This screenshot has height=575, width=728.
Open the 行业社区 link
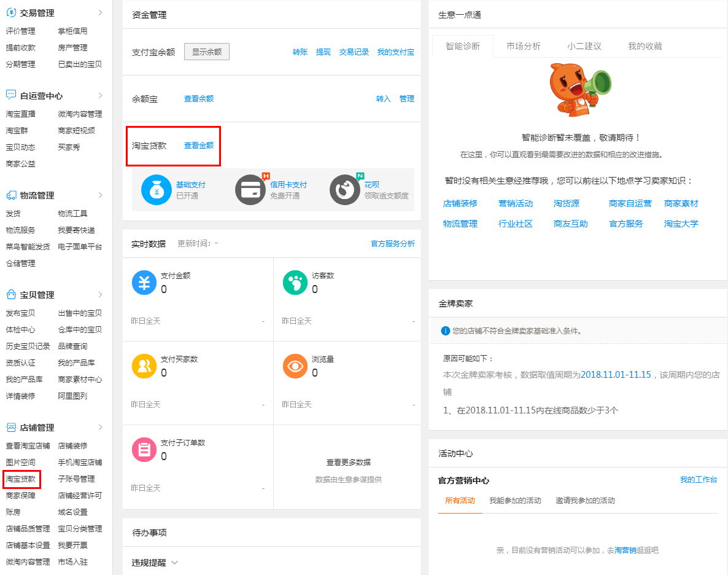click(x=516, y=224)
